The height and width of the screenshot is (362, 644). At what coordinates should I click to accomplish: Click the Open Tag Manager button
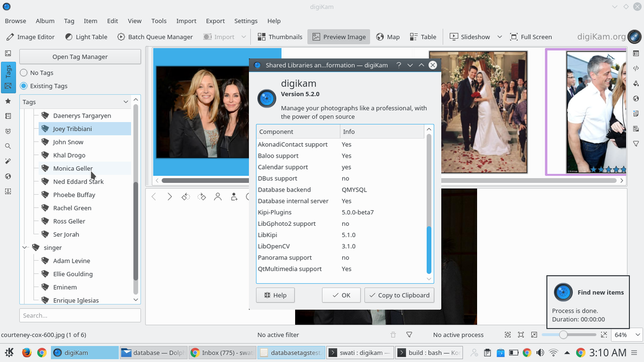(x=80, y=57)
